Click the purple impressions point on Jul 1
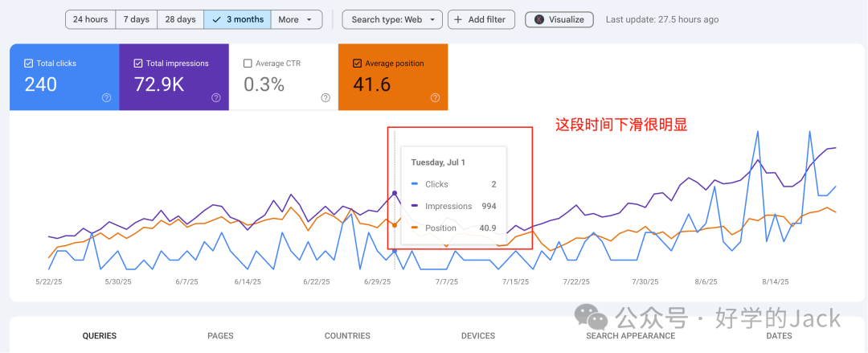Image resolution: width=868 pixels, height=353 pixels. coord(395,193)
